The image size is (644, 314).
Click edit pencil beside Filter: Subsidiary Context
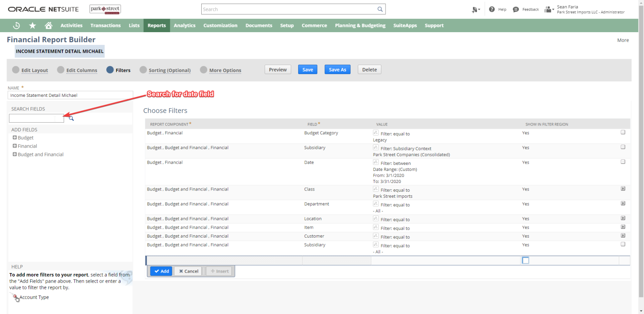[376, 148]
